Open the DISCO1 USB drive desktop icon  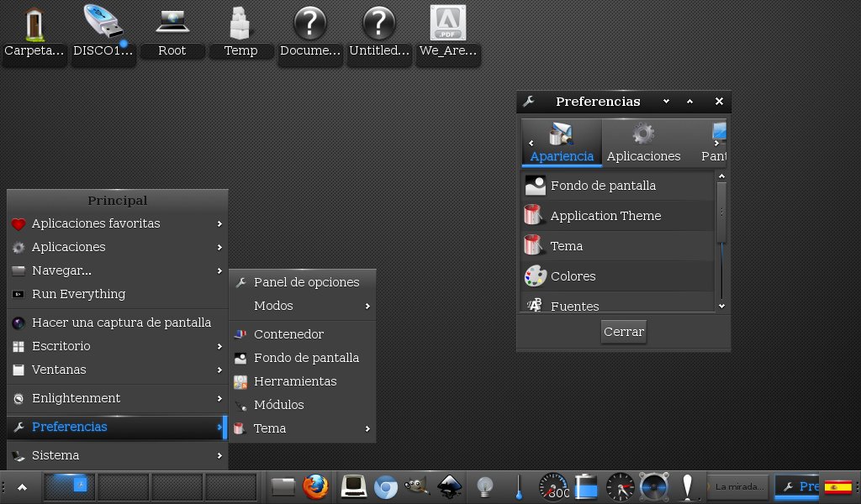pyautogui.click(x=103, y=34)
